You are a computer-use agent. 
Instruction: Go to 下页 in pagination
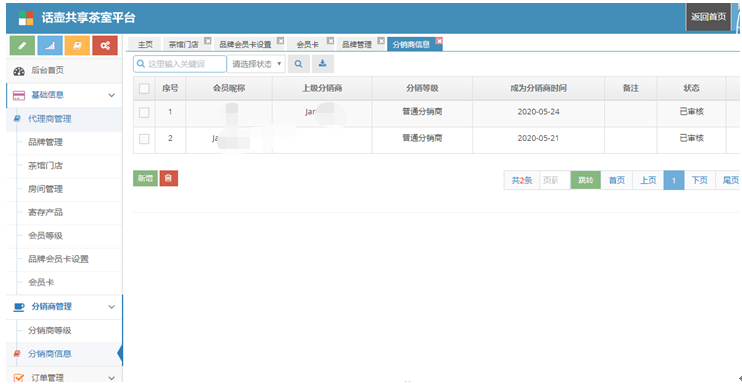coord(699,180)
